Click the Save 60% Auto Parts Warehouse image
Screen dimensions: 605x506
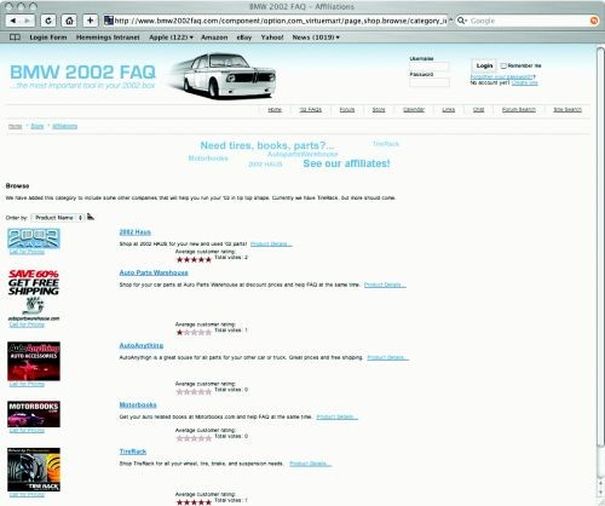point(34,295)
